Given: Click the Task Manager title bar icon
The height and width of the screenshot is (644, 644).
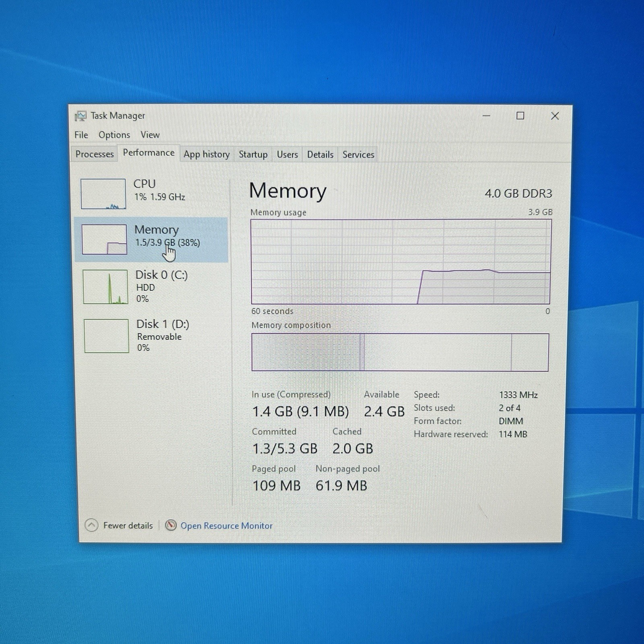Looking at the screenshot, I should 80,116.
